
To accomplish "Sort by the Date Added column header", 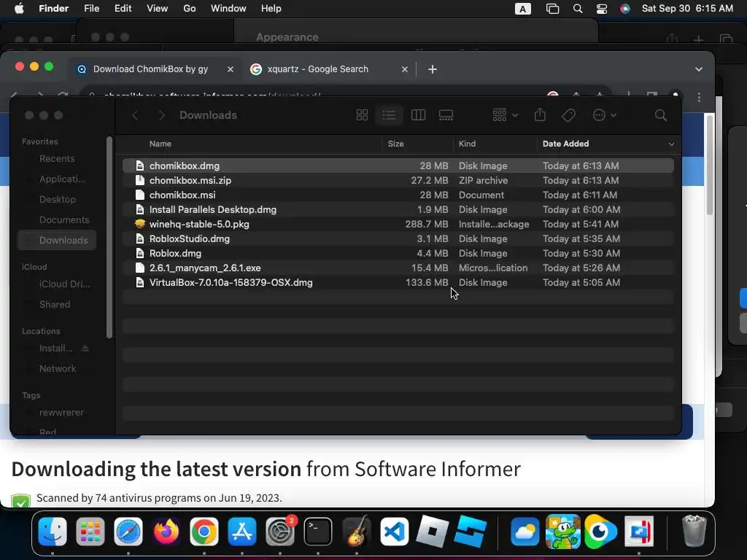I will pyautogui.click(x=565, y=144).
